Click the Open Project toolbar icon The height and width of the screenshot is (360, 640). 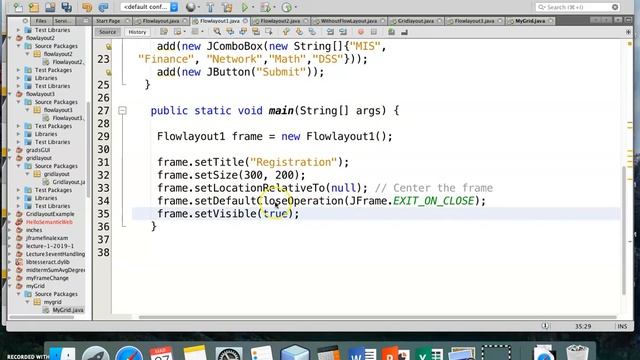(x=50, y=7)
